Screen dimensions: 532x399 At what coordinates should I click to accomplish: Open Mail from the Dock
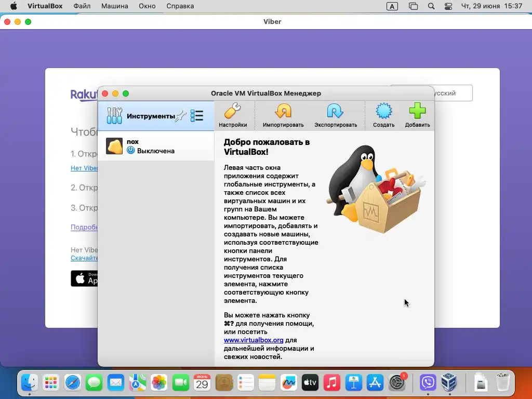click(x=116, y=383)
